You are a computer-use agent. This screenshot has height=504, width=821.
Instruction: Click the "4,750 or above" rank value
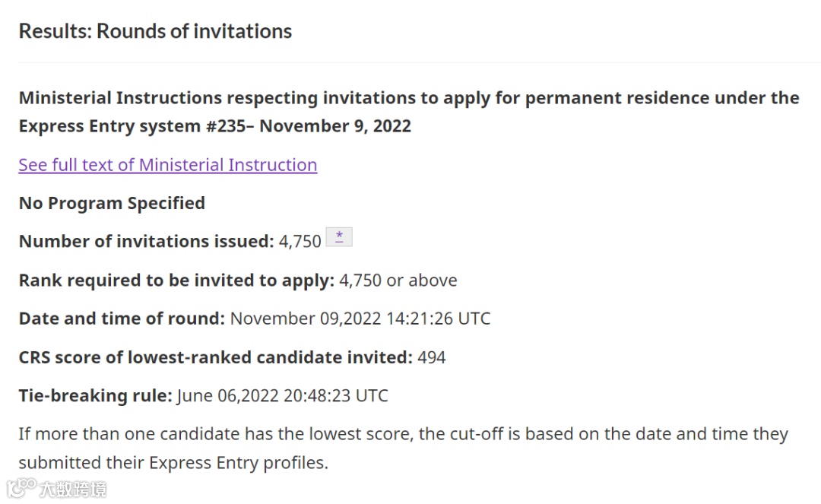click(x=398, y=280)
